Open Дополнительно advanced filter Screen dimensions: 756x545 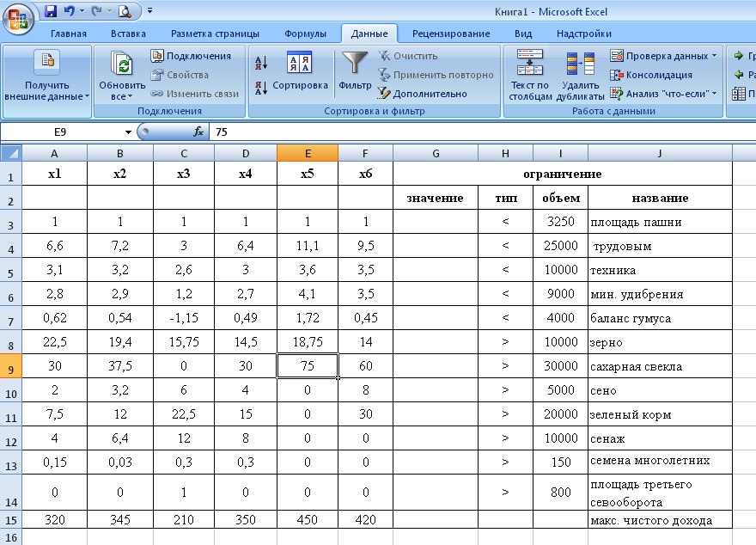[423, 94]
